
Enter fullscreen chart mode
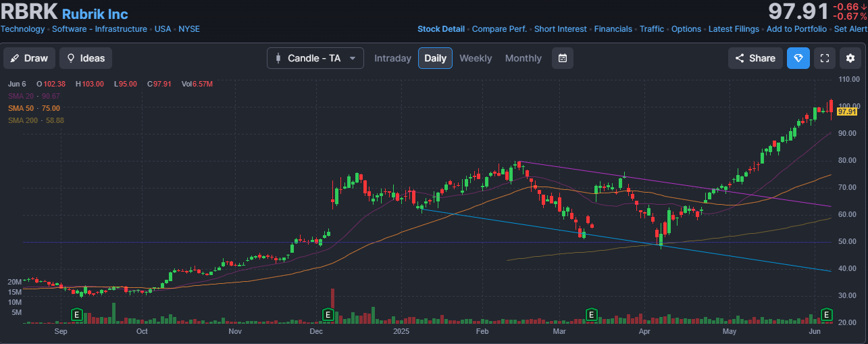click(x=824, y=58)
